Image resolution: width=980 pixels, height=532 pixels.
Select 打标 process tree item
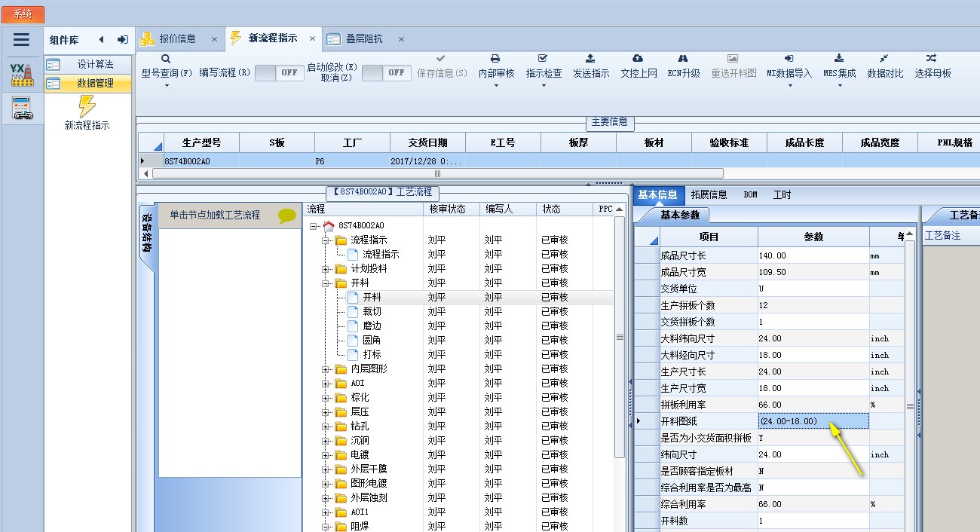pos(372,355)
